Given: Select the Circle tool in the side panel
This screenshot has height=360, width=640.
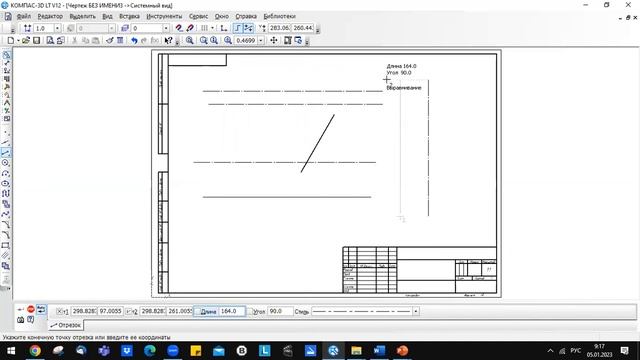Looking at the screenshot, I should point(6,163).
